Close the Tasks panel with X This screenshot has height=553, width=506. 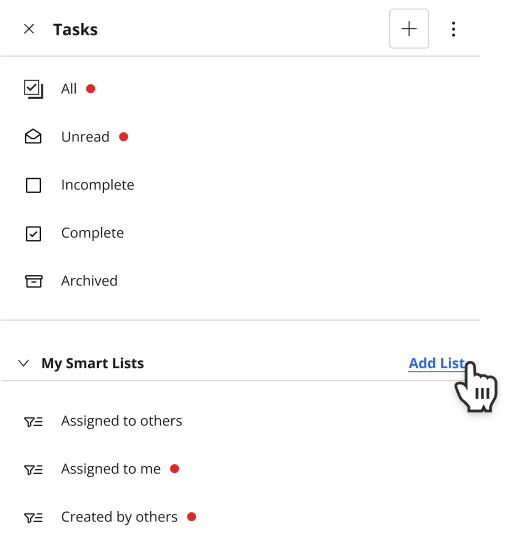coord(29,29)
